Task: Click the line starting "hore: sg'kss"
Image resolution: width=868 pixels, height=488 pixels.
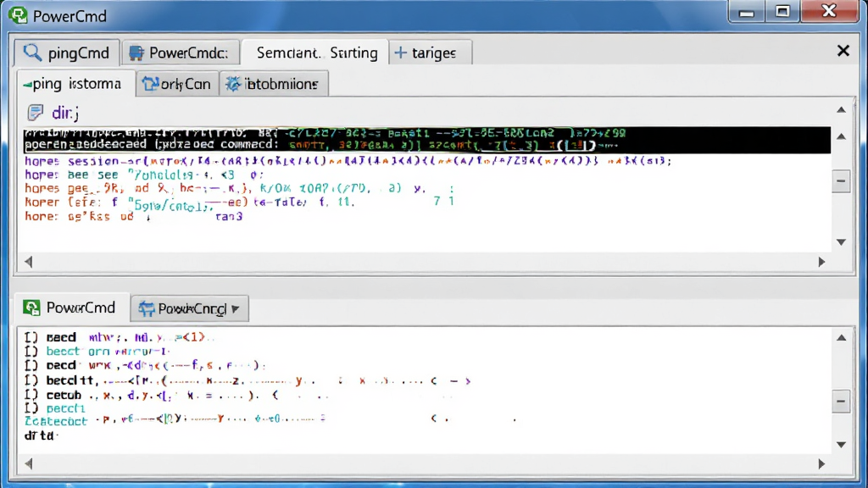Action: click(133, 216)
